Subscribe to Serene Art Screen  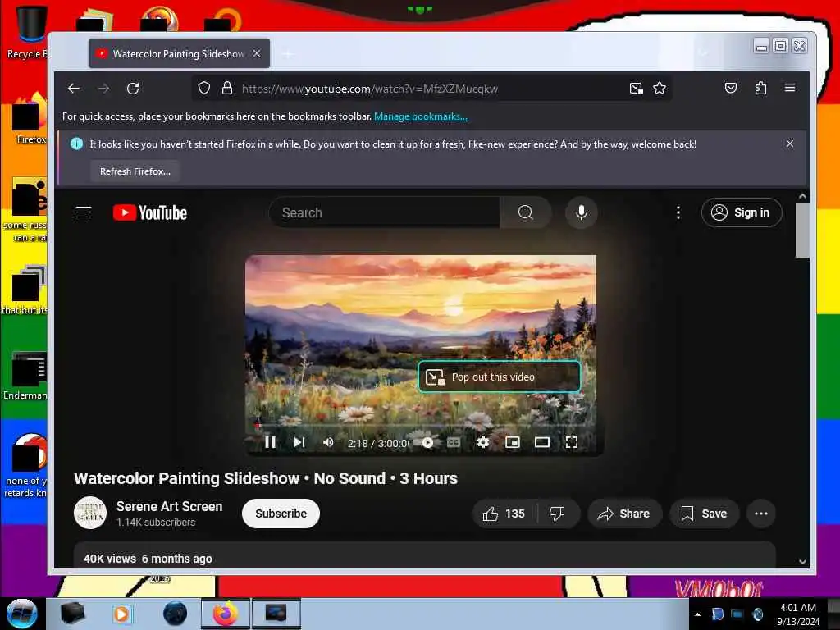pos(281,514)
